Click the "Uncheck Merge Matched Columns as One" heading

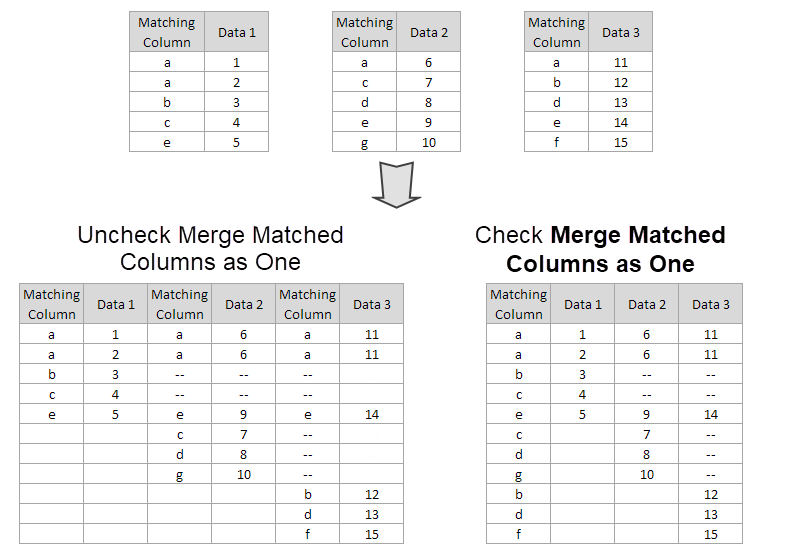click(x=210, y=249)
